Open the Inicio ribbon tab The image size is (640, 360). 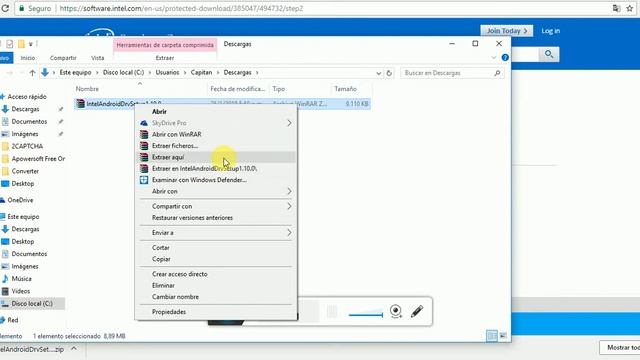click(28, 58)
